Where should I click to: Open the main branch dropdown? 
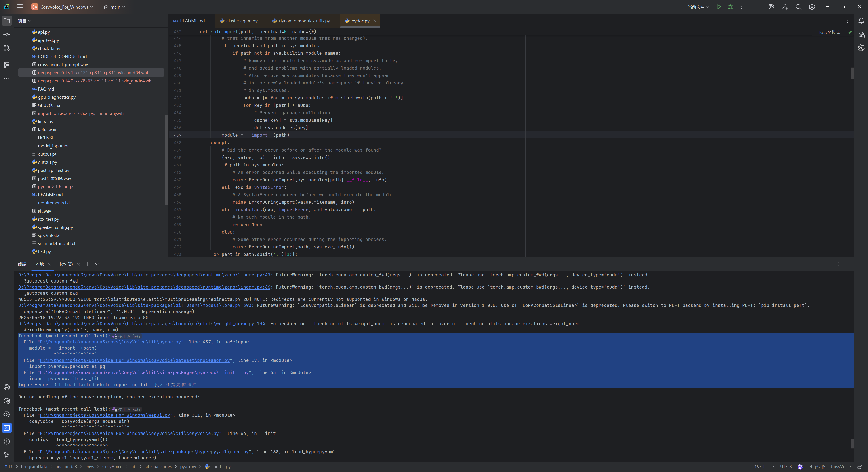[x=115, y=7]
